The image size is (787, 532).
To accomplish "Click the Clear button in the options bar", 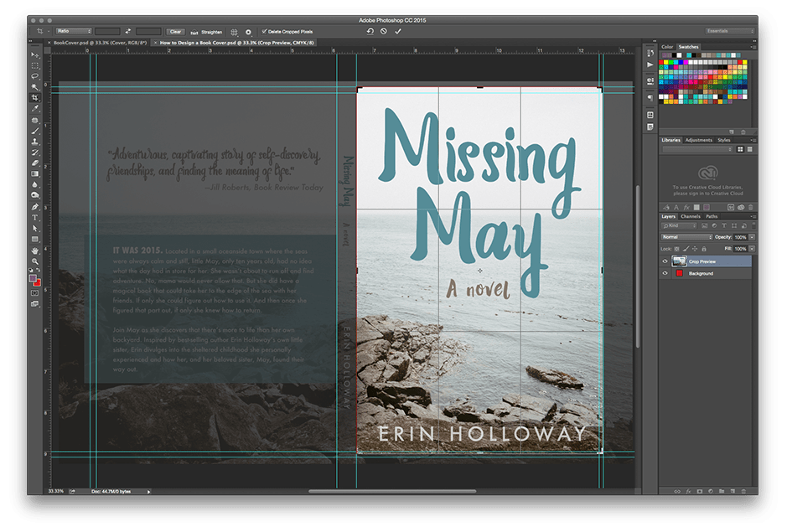I will 175,31.
